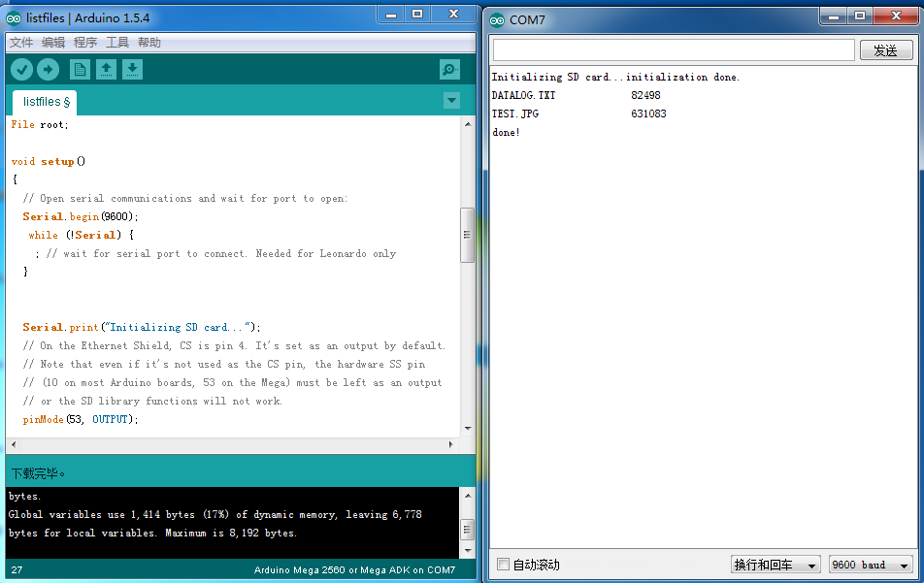Open the 程序 menu
924x583 pixels.
click(x=85, y=43)
